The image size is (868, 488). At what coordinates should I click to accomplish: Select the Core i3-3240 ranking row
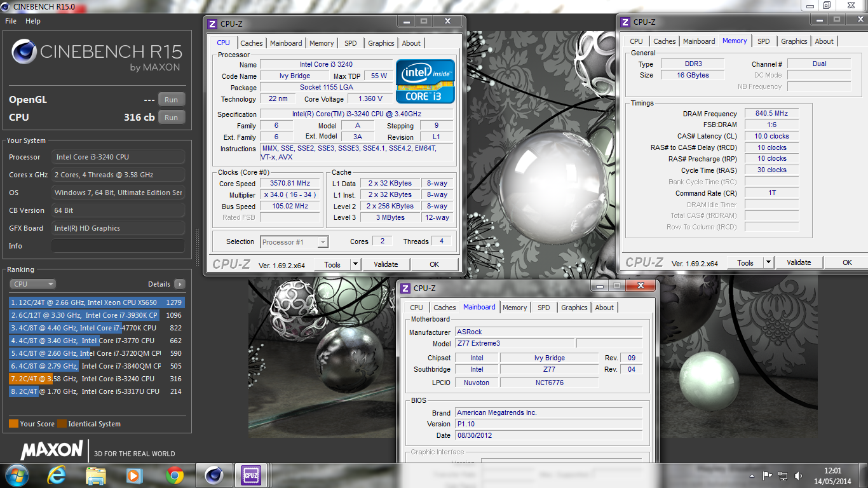click(97, 379)
